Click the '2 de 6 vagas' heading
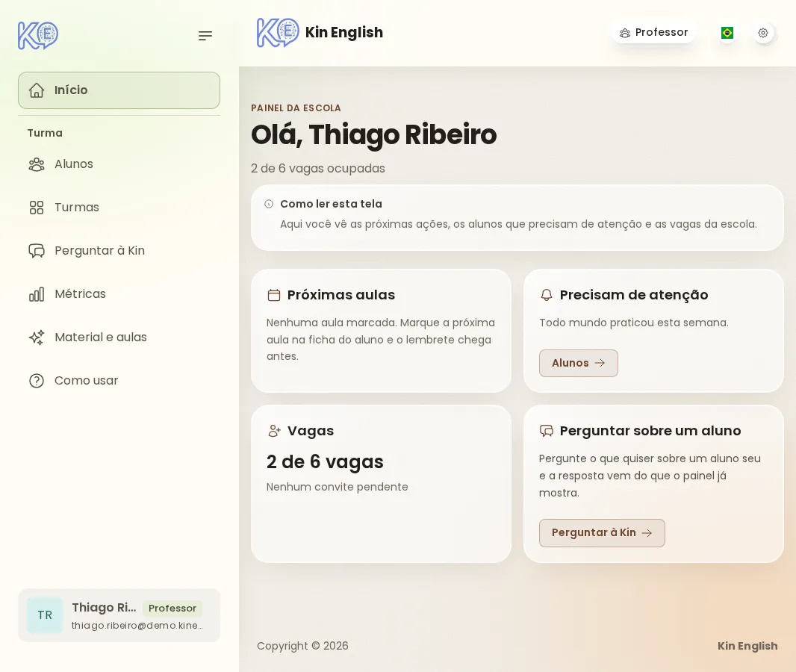This screenshot has width=796, height=672. point(325,462)
